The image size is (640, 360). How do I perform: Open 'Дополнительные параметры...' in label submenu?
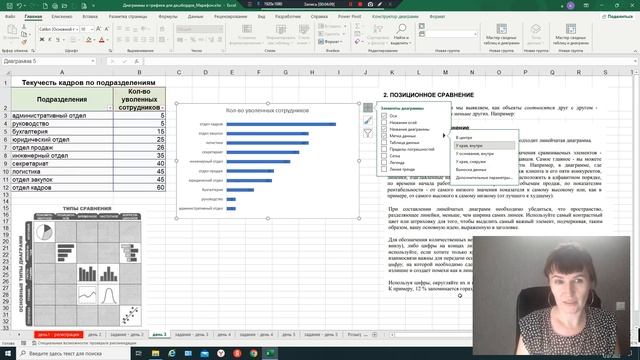coord(484,178)
